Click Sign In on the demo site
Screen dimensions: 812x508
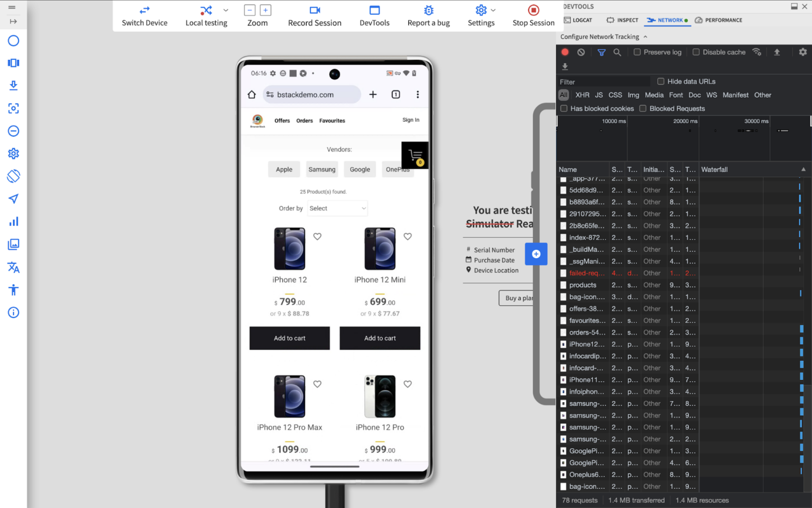click(x=411, y=120)
